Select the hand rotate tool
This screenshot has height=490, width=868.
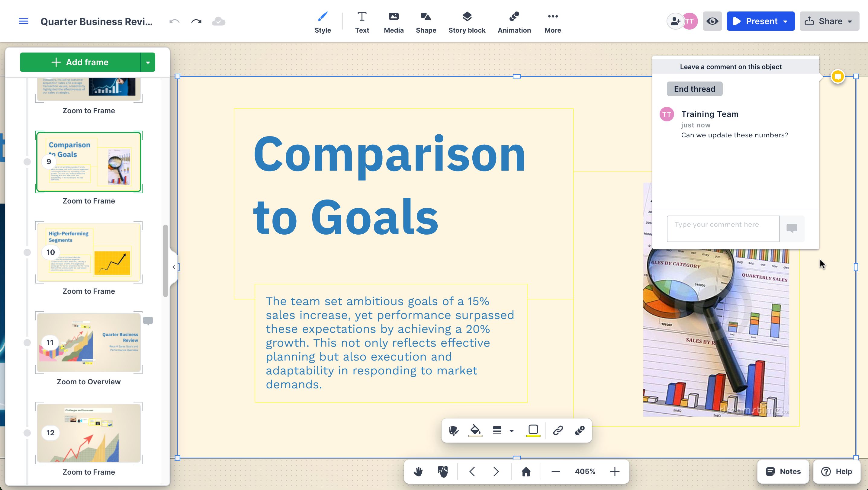[443, 471]
